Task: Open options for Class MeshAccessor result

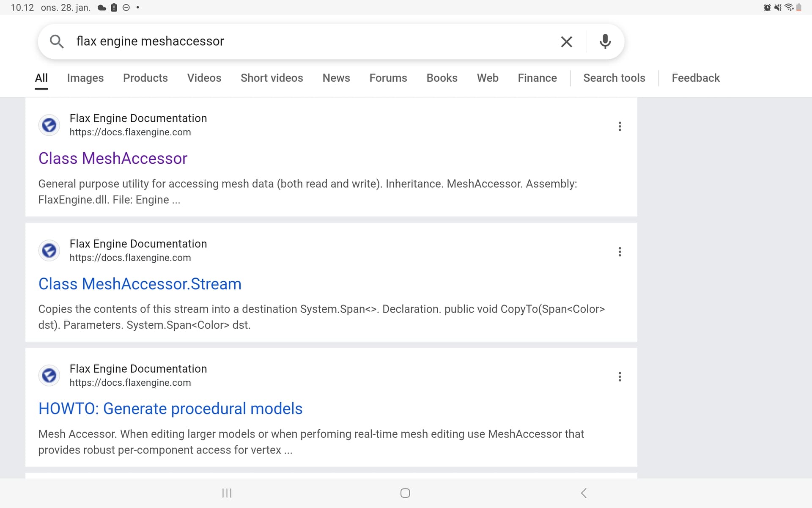Action: [620, 126]
